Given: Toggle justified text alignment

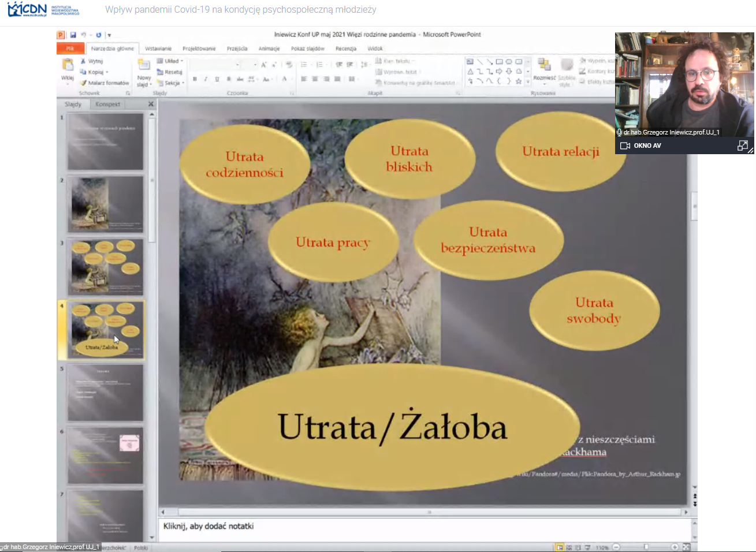Looking at the screenshot, I should 337,79.
